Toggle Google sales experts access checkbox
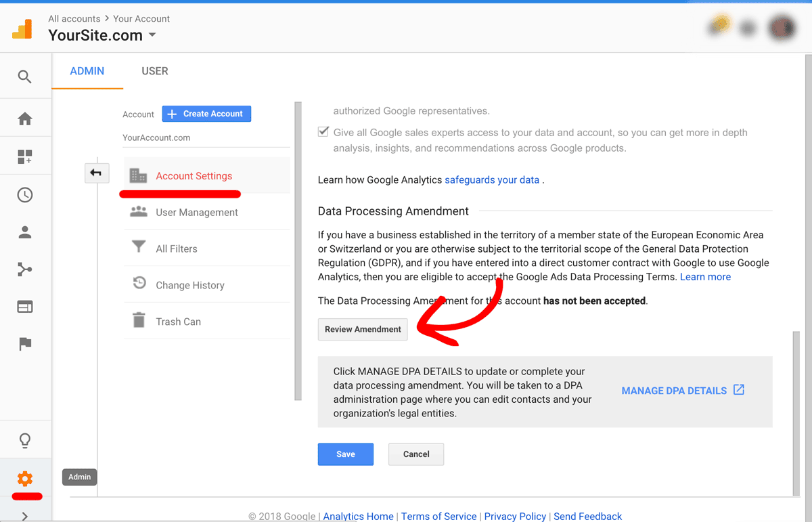This screenshot has height=522, width=812. coord(323,132)
